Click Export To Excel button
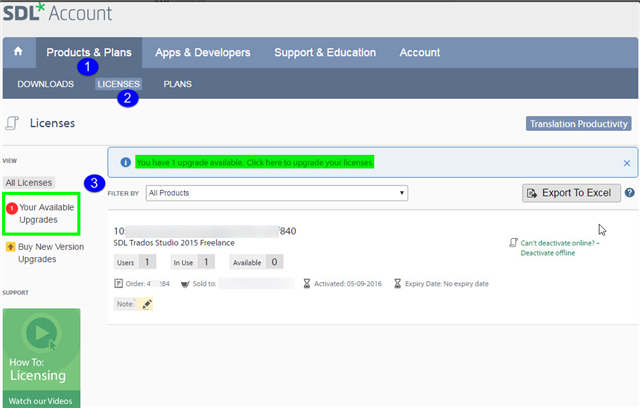This screenshot has width=640, height=408. (x=571, y=193)
